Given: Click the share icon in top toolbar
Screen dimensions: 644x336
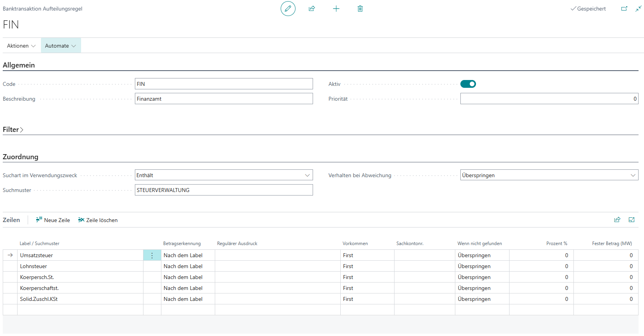Looking at the screenshot, I should point(312,9).
